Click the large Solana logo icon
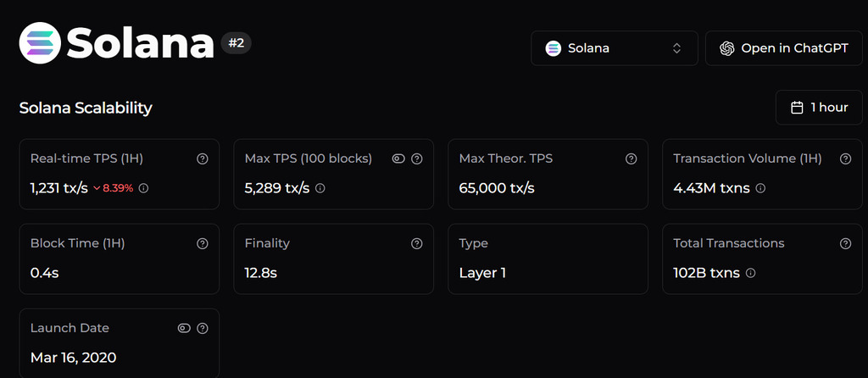Image resolution: width=868 pixels, height=378 pixels. pyautogui.click(x=41, y=43)
